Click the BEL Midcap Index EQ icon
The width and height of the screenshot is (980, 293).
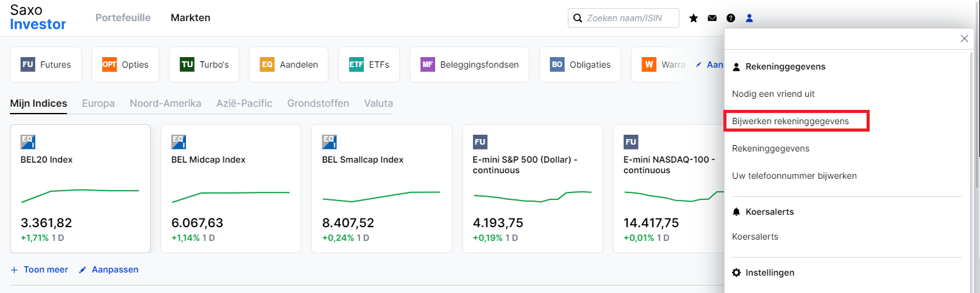pos(179,142)
